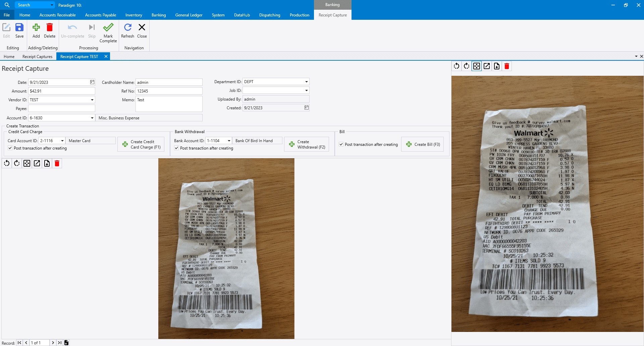Click fit-to-screen icon above lower image
644x346 pixels.
point(27,163)
